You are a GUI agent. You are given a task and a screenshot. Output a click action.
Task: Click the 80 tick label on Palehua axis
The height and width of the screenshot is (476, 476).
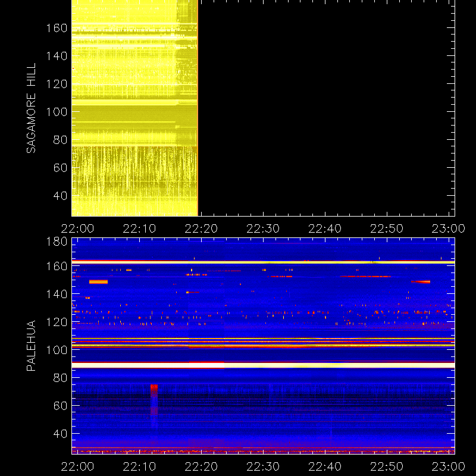[x=60, y=378]
